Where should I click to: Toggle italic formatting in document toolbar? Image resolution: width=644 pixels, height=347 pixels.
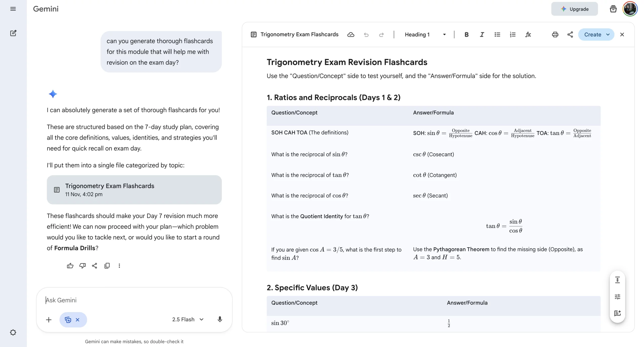click(481, 34)
